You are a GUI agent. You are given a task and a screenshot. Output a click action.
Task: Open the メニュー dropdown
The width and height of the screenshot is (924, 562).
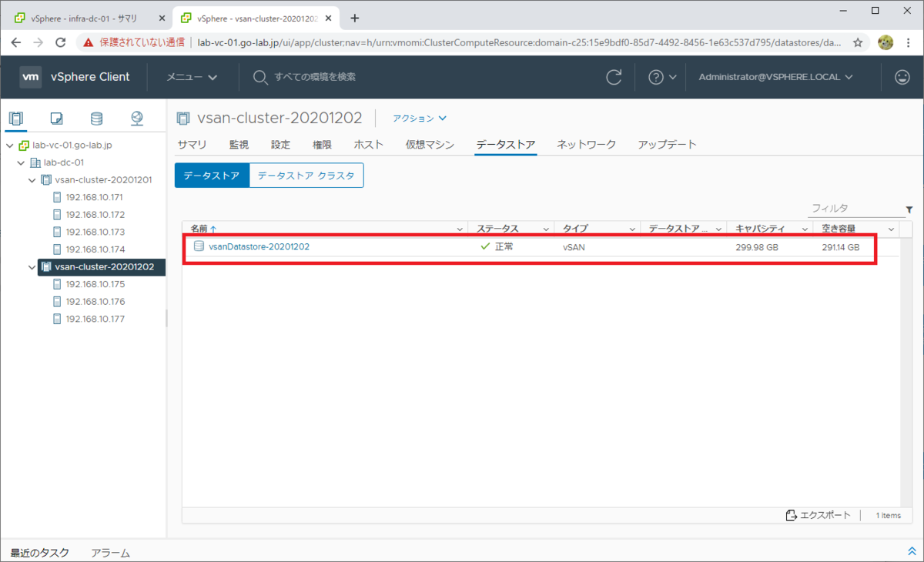(192, 77)
